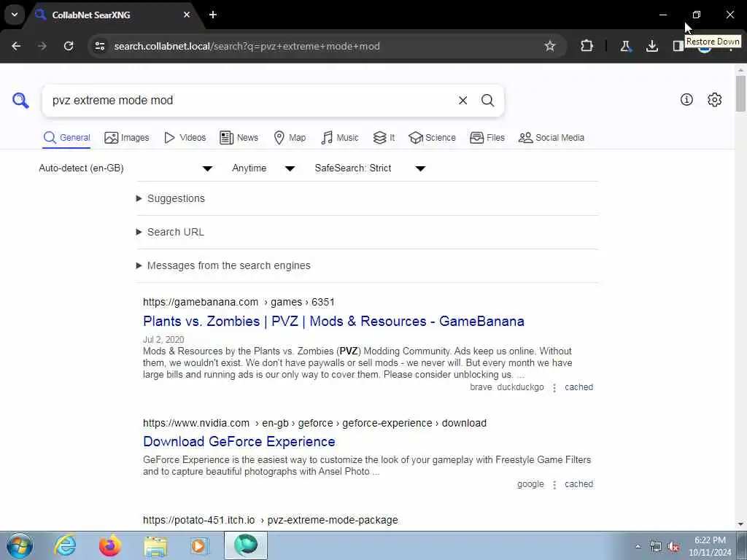
Task: Open tab search dropdown arrow
Action: [15, 15]
